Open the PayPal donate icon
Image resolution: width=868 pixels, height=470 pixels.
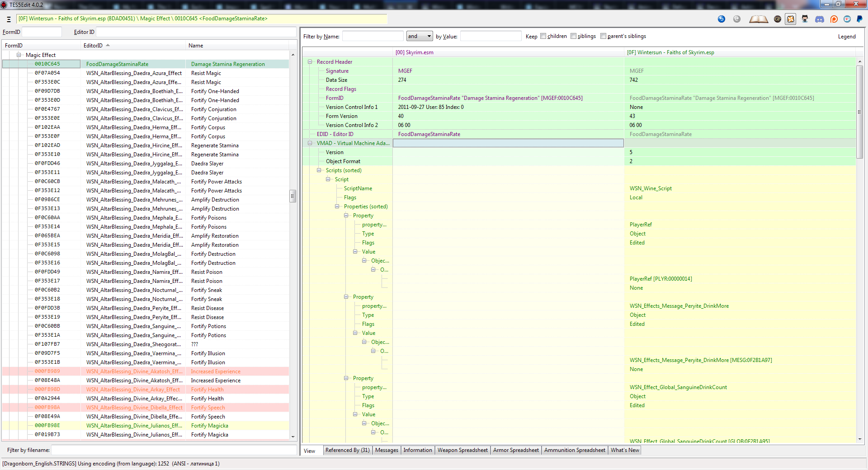point(860,19)
